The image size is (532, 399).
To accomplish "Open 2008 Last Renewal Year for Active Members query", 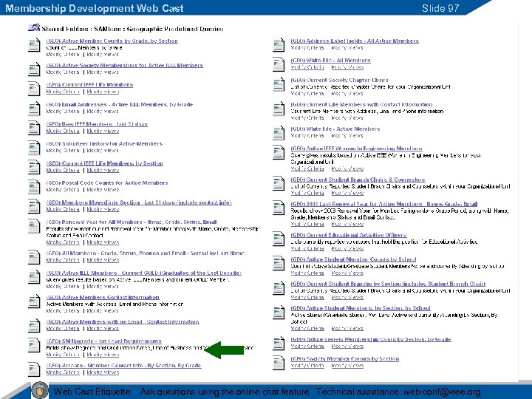I will [x=384, y=204].
